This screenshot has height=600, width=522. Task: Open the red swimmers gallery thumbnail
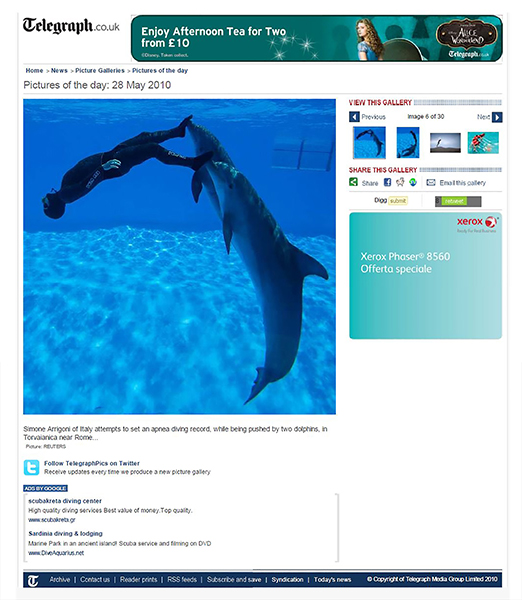(x=483, y=143)
